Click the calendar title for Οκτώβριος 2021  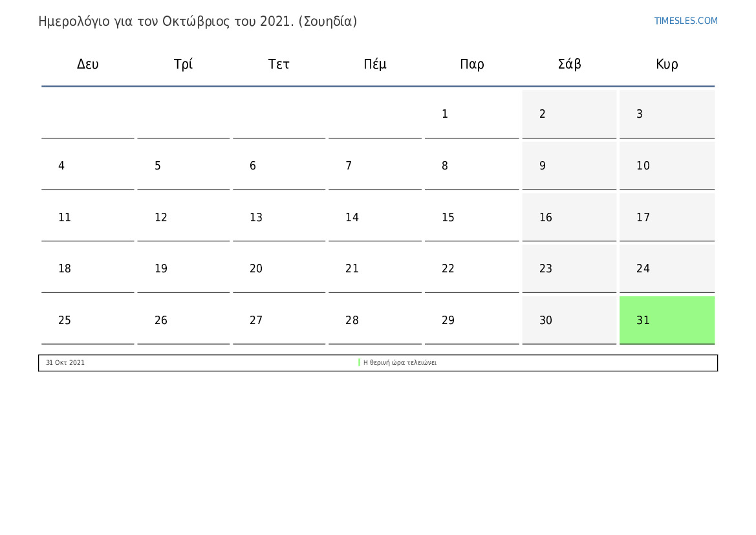[x=198, y=21]
